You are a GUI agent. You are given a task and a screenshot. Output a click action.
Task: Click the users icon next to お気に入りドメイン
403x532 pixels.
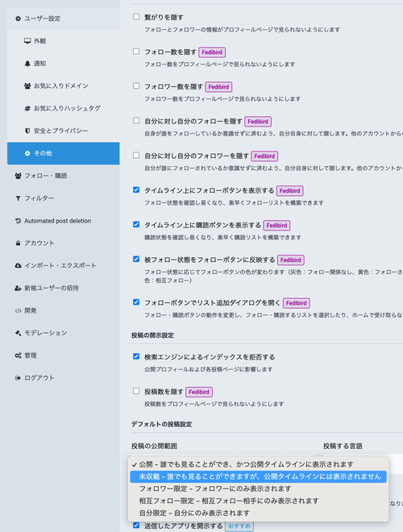pyautogui.click(x=27, y=85)
